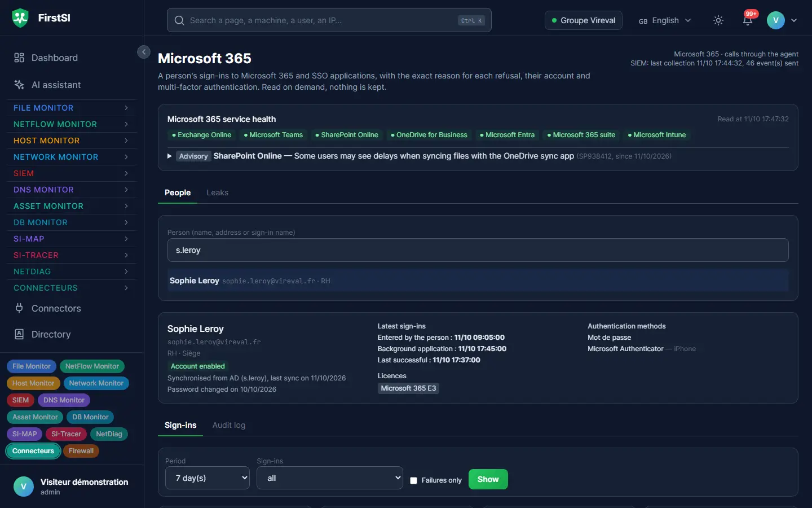The width and height of the screenshot is (812, 508).
Task: Click the NetFlow Monitor quick-access pill
Action: pyautogui.click(x=92, y=366)
